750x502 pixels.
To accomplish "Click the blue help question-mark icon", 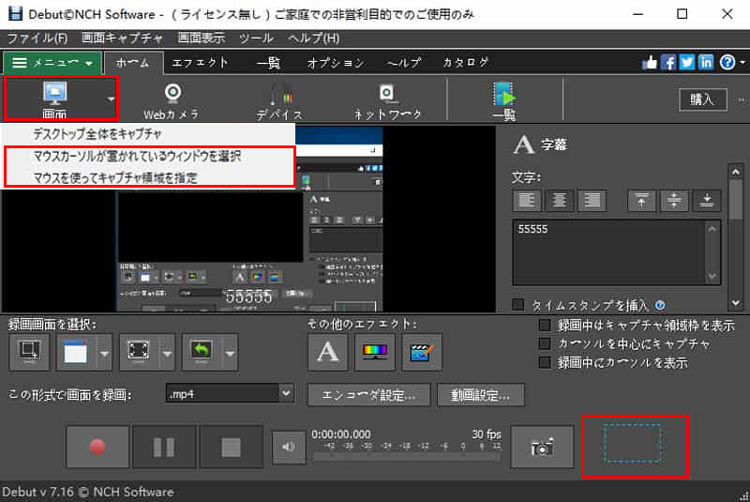I will 727,62.
